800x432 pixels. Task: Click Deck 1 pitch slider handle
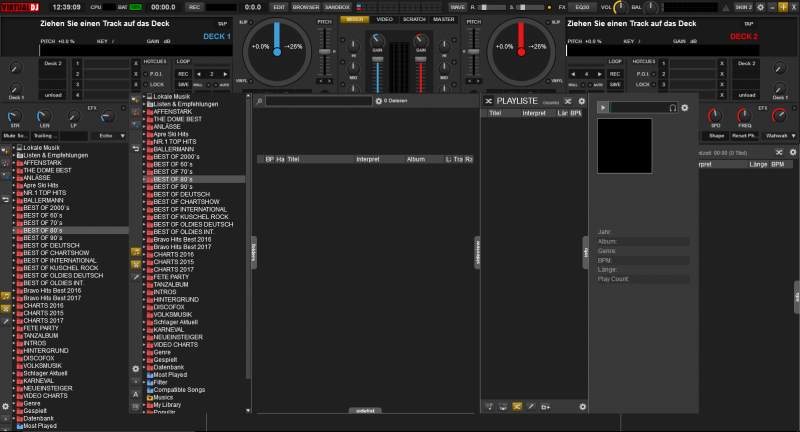pos(324,52)
